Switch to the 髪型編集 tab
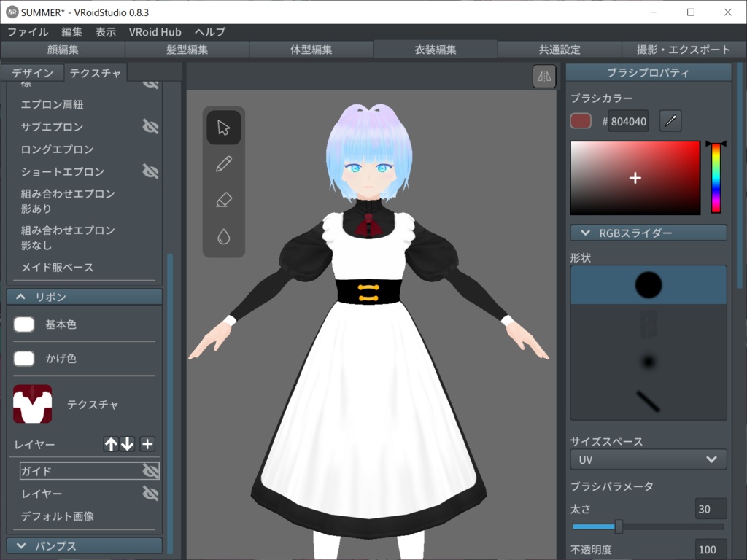The height and width of the screenshot is (560, 747). coord(186,50)
